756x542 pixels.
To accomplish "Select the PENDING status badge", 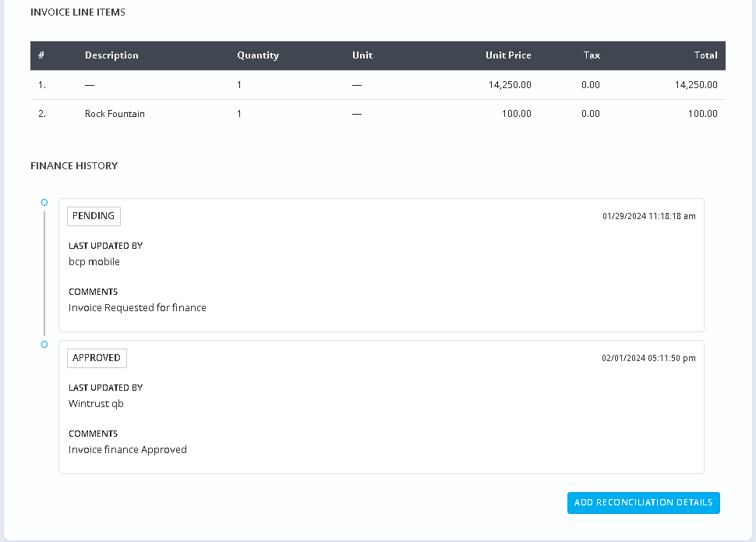I will click(x=94, y=216).
